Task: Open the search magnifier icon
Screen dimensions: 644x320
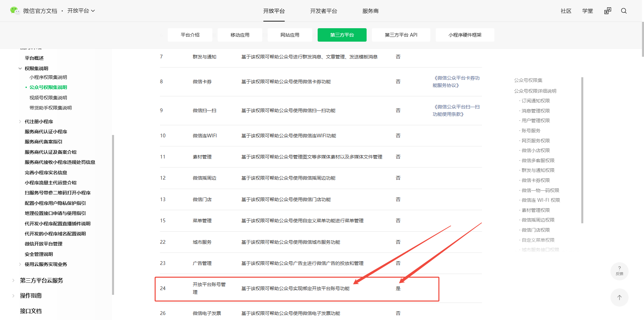Action: coord(624,11)
